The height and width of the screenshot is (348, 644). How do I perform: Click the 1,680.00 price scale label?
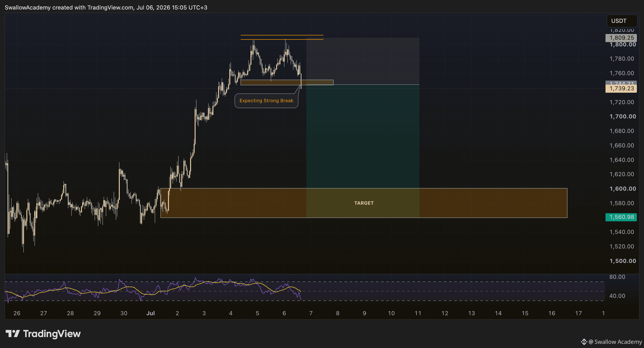[622, 131]
